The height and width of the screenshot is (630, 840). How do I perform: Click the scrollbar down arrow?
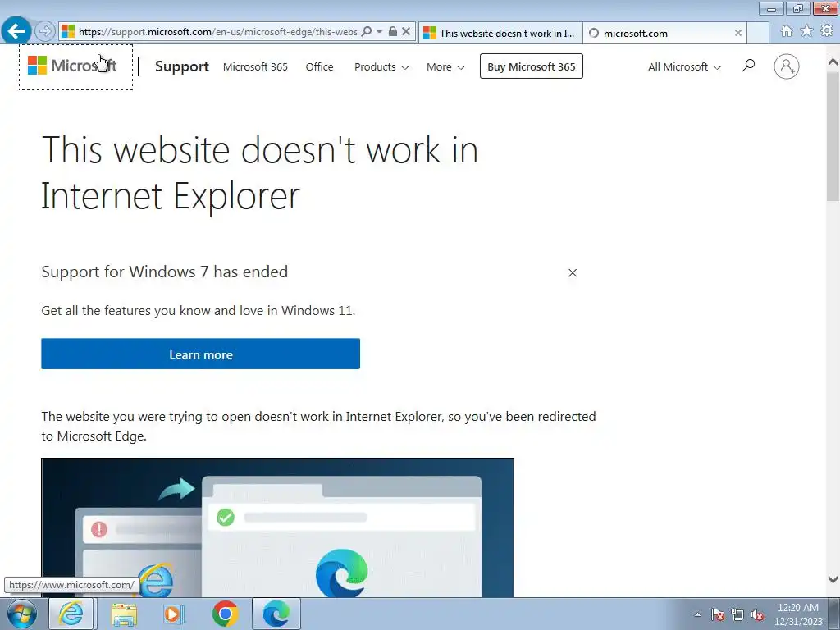[833, 579]
